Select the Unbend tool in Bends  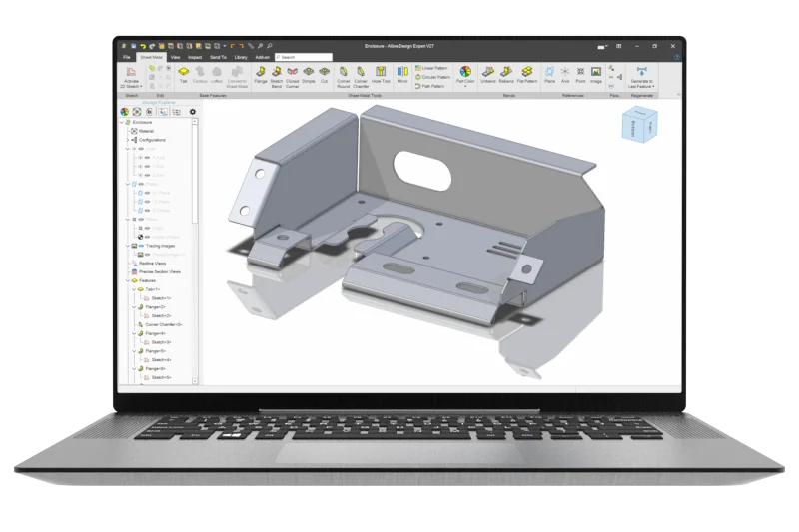coord(488,75)
